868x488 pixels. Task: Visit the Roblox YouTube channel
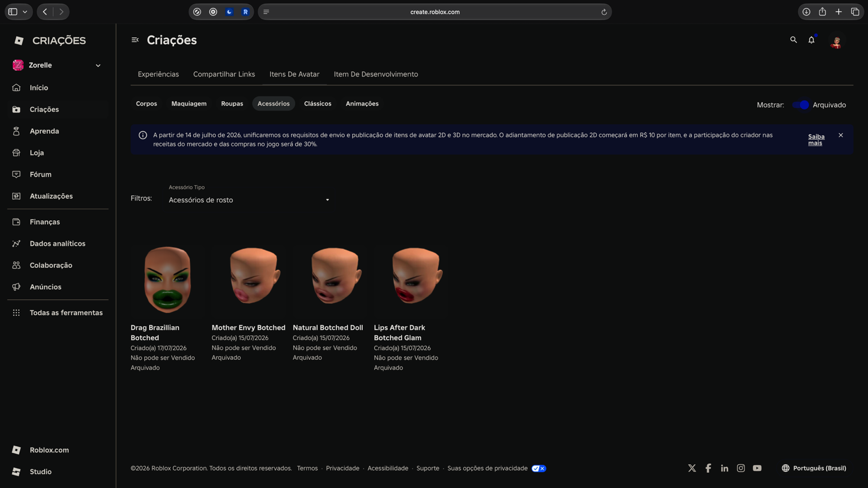point(757,468)
